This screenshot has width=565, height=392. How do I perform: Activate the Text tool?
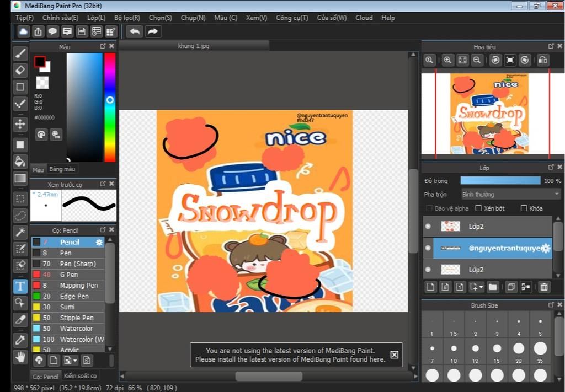point(20,287)
